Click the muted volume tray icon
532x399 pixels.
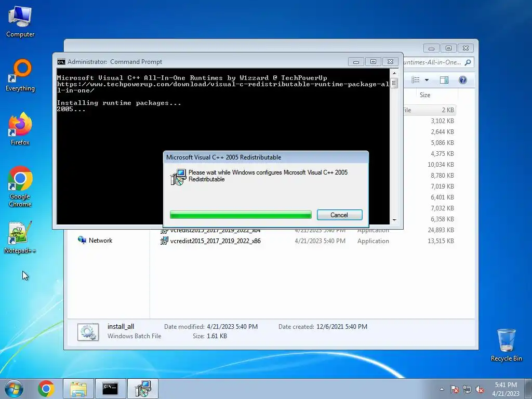click(x=480, y=389)
